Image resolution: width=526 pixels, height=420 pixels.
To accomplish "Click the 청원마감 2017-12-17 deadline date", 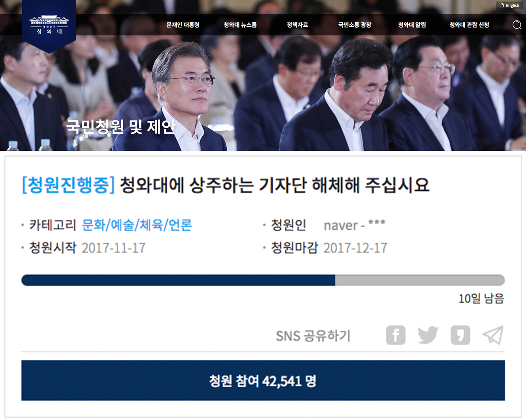I will [x=355, y=248].
